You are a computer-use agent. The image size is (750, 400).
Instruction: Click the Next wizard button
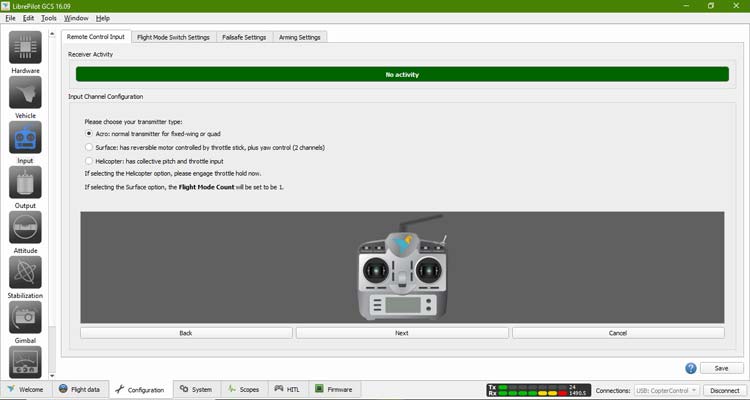point(402,333)
